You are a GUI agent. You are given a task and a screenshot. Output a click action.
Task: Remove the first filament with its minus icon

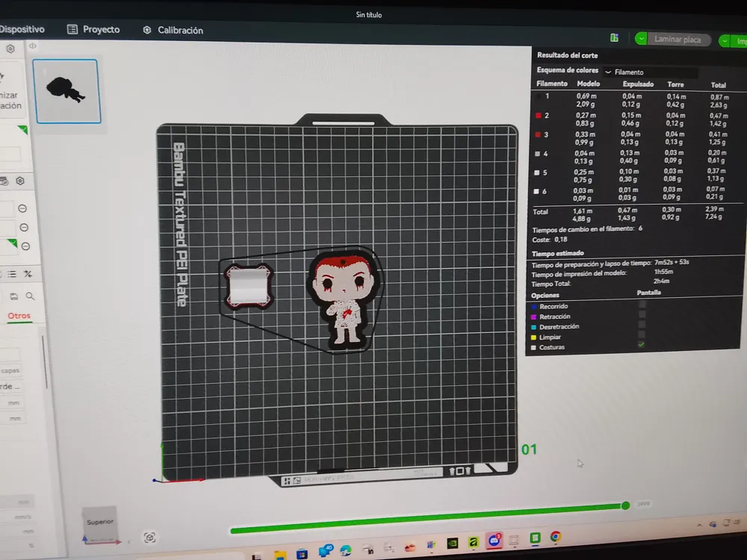[x=22, y=208]
